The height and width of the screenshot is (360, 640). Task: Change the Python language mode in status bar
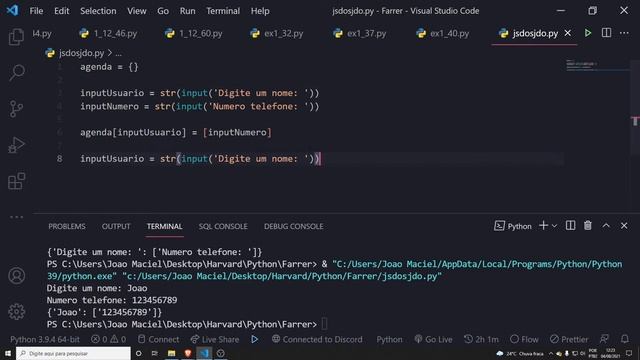pyautogui.click(x=389, y=339)
